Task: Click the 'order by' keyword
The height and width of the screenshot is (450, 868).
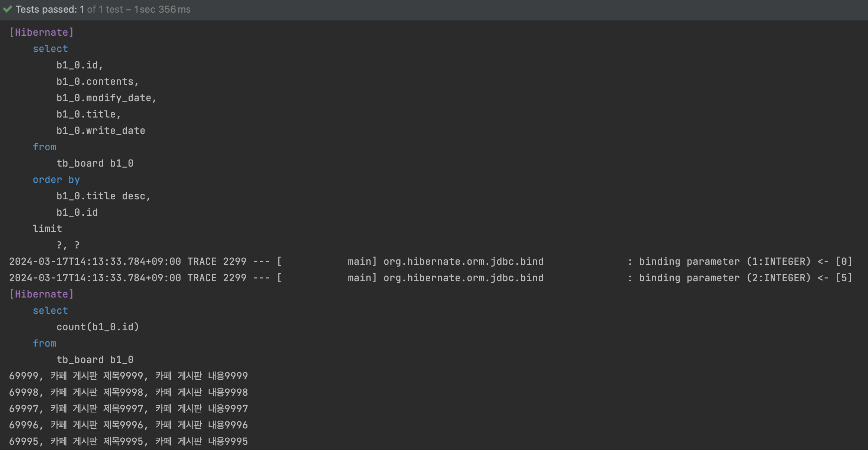Action: pos(56,180)
